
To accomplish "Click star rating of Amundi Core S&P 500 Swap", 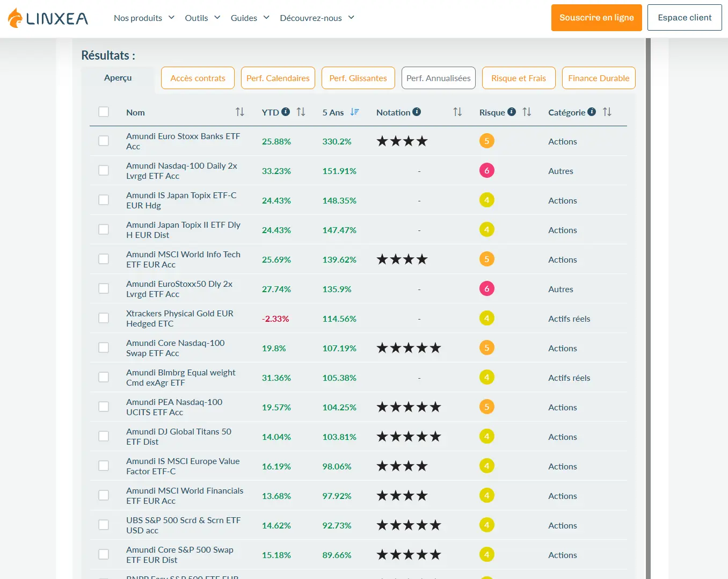I will pyautogui.click(x=409, y=555).
